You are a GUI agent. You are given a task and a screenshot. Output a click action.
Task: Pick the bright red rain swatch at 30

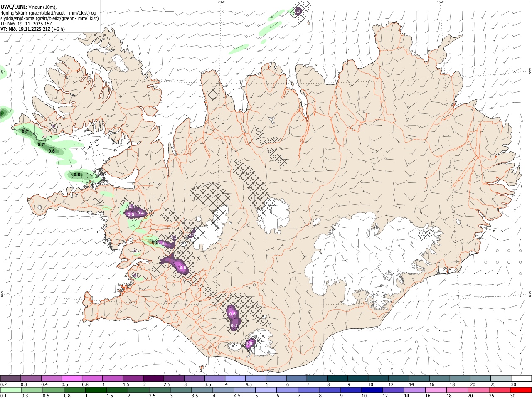[x=521, y=390]
